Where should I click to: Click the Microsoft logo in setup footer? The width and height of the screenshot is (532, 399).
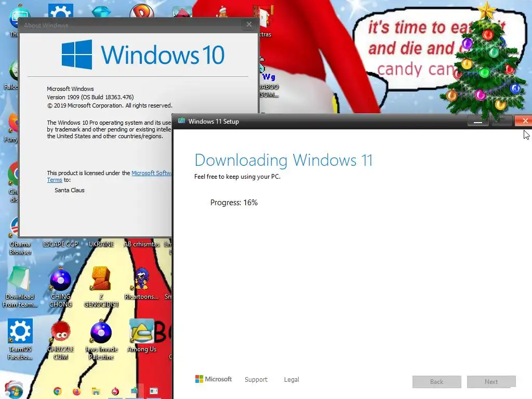pos(214,379)
